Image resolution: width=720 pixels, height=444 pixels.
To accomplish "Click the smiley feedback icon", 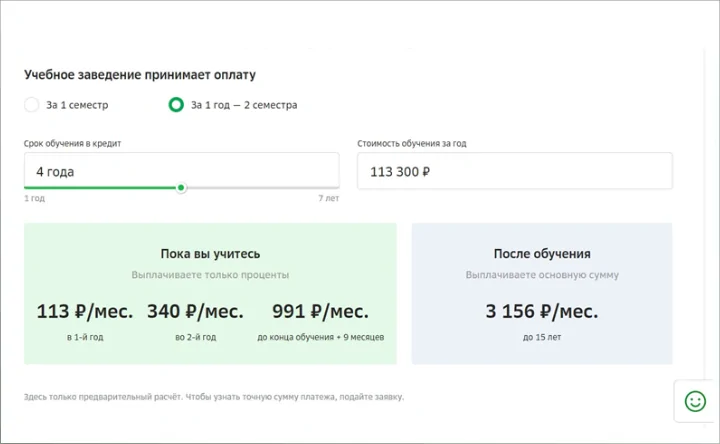I will (695, 401).
